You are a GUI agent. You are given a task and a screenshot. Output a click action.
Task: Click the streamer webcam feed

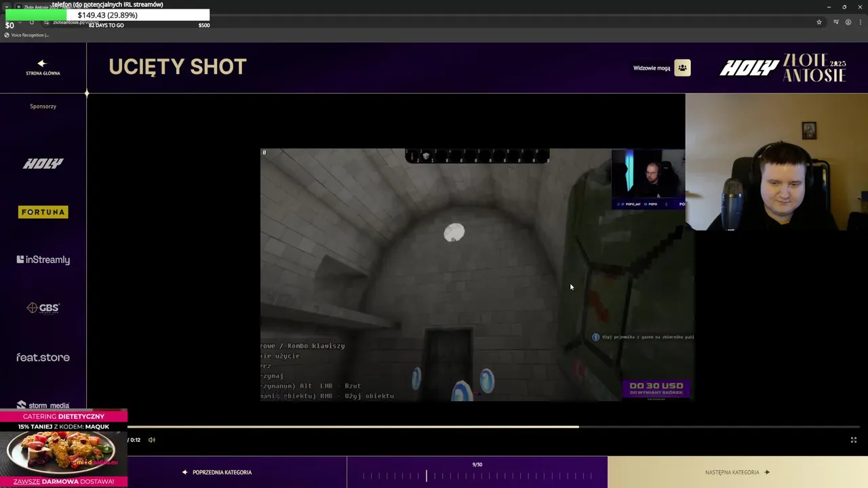[x=776, y=162]
